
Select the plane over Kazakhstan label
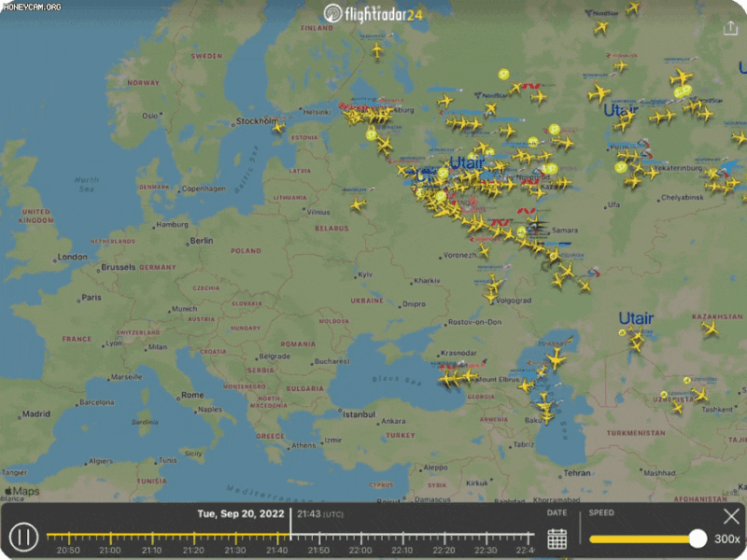710,329
